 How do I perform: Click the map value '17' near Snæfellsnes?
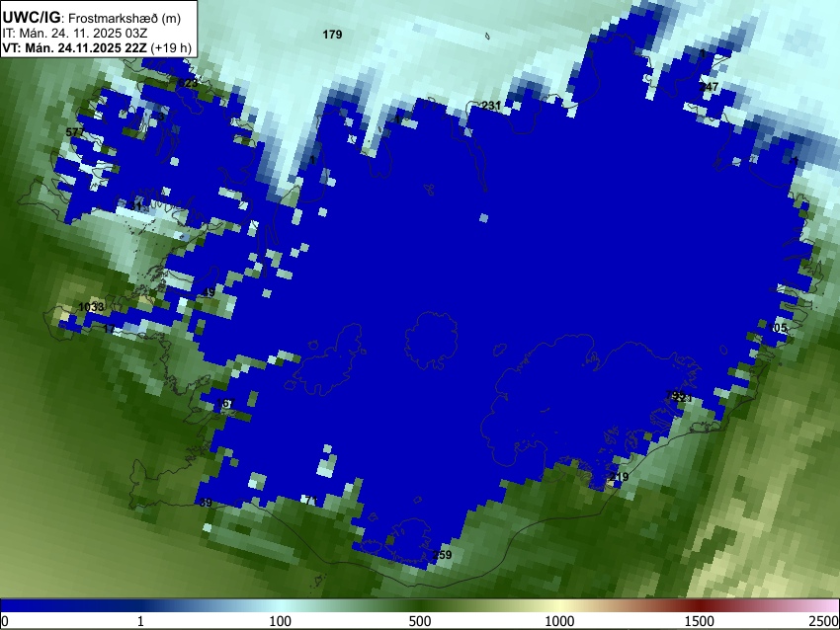click(109, 329)
